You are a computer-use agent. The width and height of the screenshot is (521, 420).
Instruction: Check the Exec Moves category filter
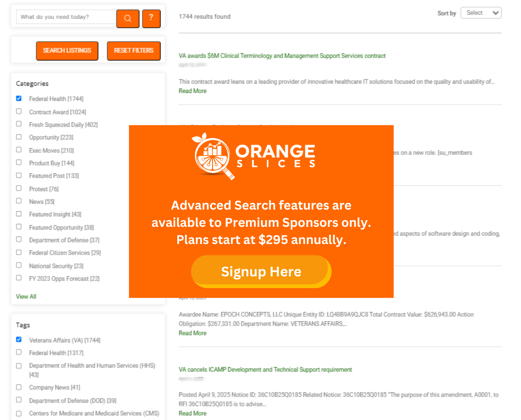click(18, 150)
